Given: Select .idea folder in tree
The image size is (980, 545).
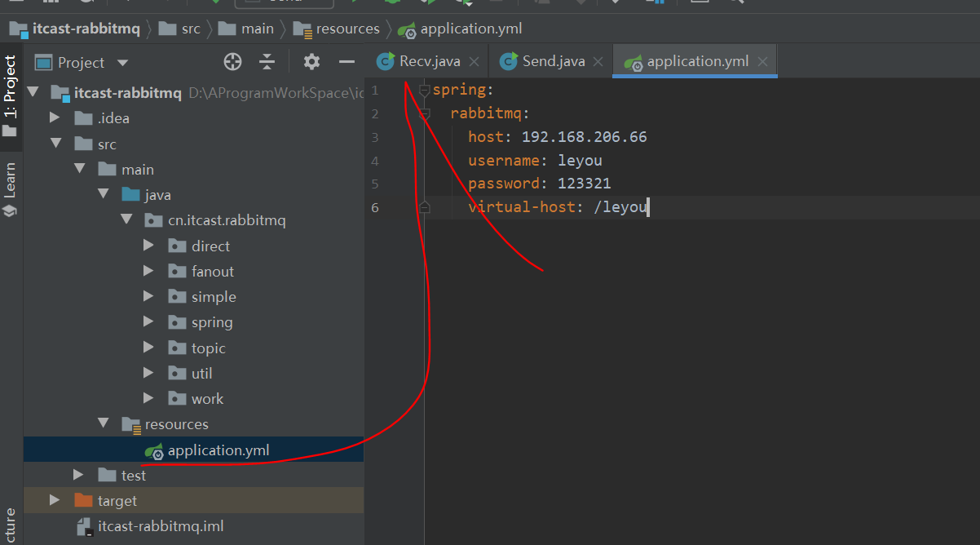Looking at the screenshot, I should tap(113, 118).
